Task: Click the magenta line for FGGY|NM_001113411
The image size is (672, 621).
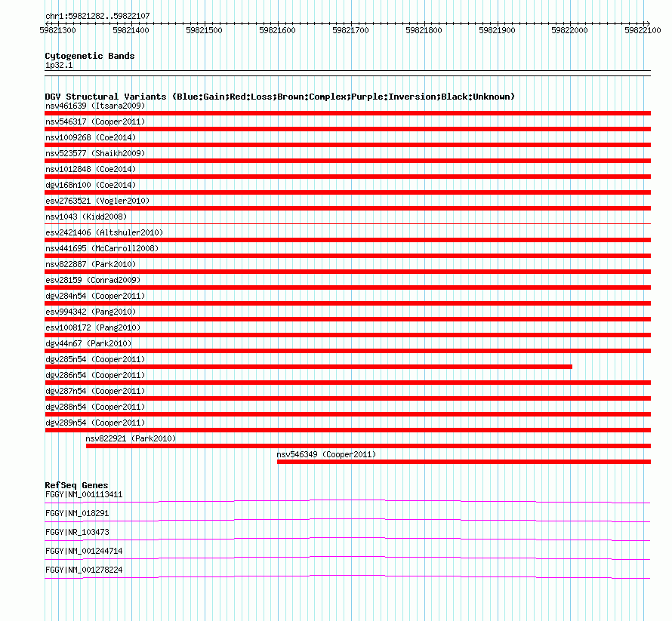Action: [347, 501]
